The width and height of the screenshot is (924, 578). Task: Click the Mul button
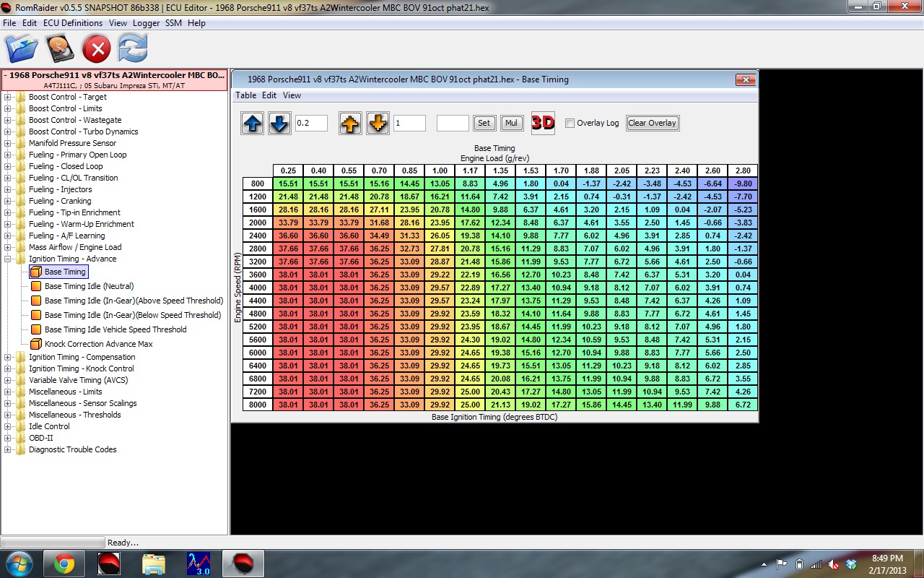(511, 123)
